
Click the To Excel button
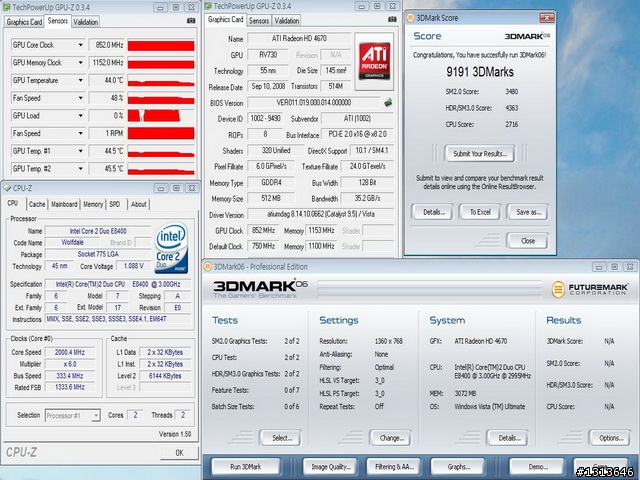[x=480, y=212]
